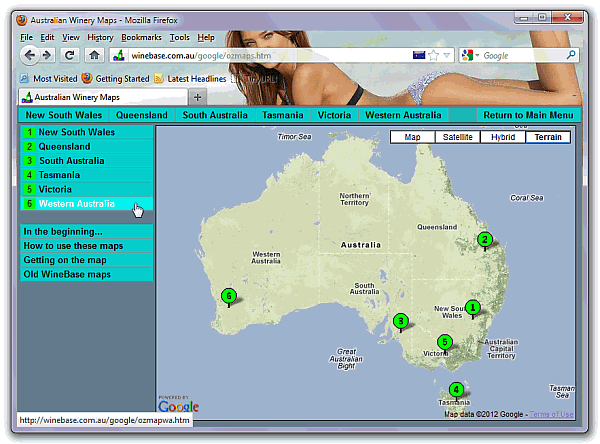The image size is (600, 444).
Task: Click New South Wales in top navigation bar
Action: [x=64, y=115]
